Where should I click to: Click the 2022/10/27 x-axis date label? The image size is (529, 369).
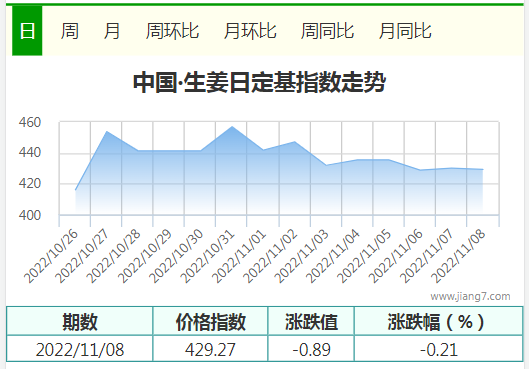pos(82,256)
